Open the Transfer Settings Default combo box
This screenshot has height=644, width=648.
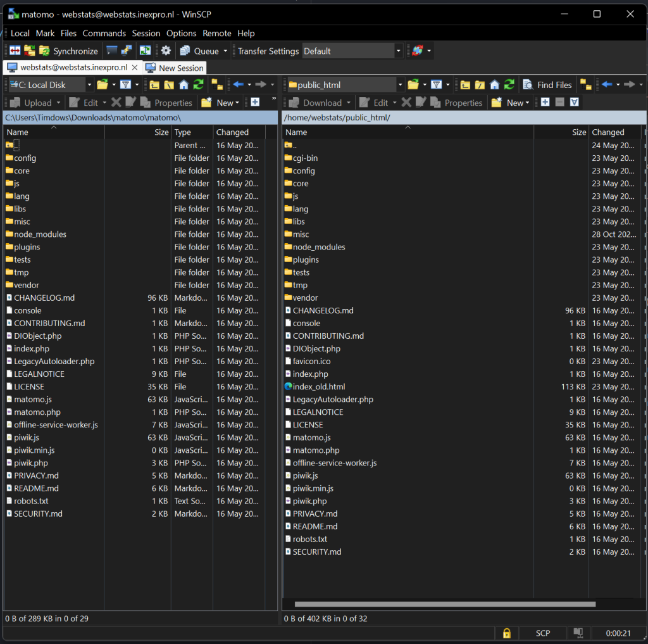pyautogui.click(x=352, y=51)
